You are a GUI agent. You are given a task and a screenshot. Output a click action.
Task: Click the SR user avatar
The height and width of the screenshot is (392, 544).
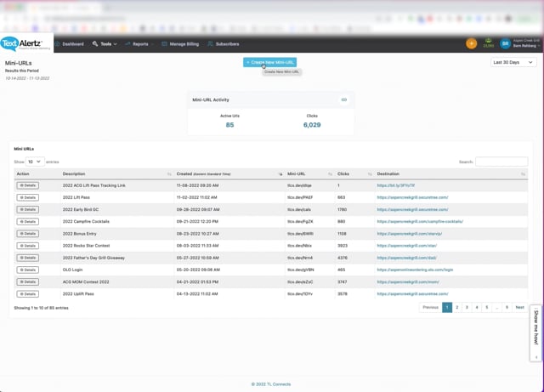point(505,43)
